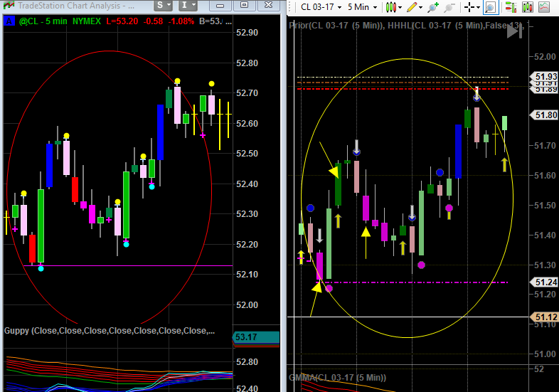This screenshot has width=559, height=392.
Task: Click the red dashed line near 51.89
Action: click(x=403, y=88)
